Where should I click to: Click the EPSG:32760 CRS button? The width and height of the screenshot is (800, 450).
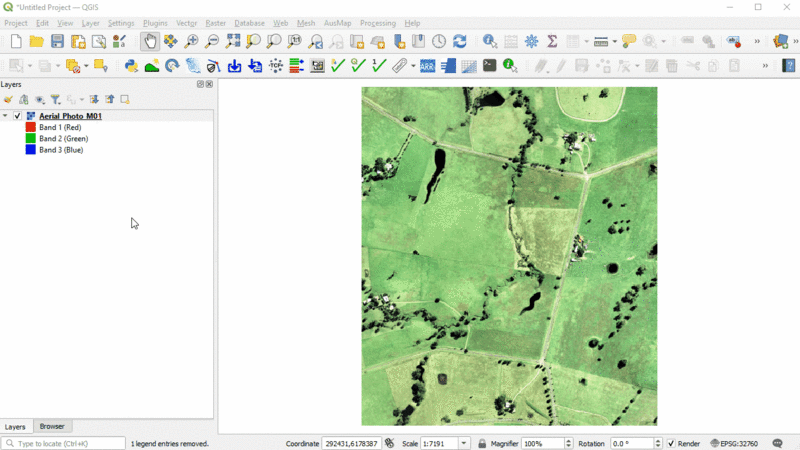[x=733, y=443]
